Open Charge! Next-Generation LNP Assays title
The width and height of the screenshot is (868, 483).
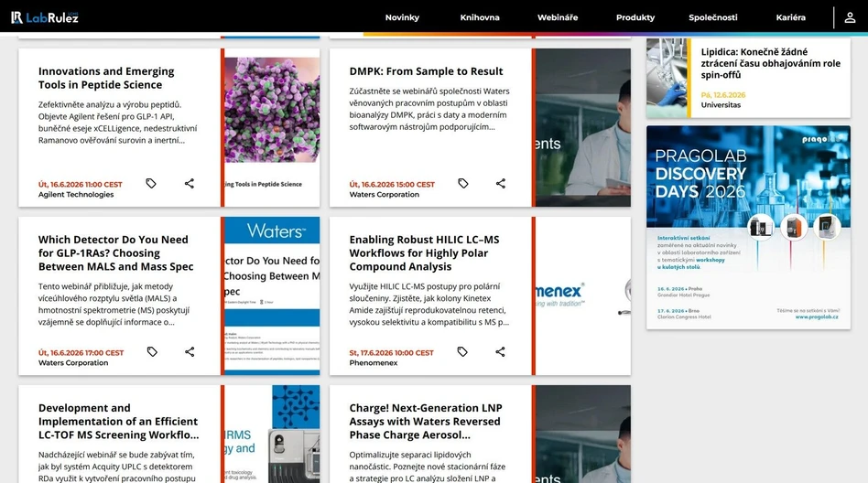tap(426, 421)
